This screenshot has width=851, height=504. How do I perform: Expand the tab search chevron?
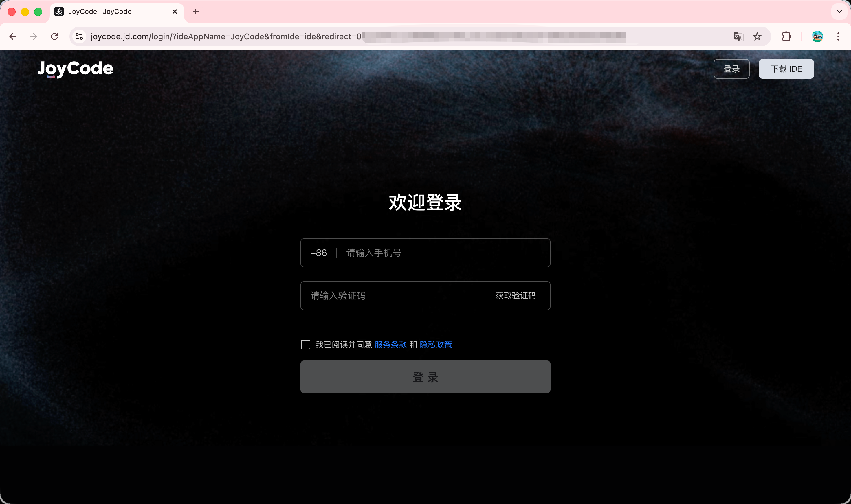(x=839, y=12)
